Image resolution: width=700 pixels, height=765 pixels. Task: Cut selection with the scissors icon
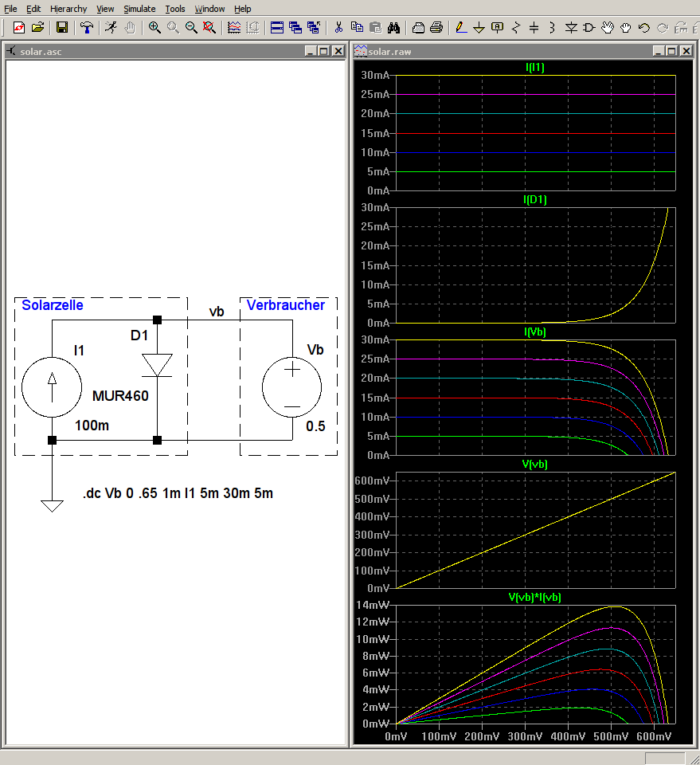tap(338, 27)
